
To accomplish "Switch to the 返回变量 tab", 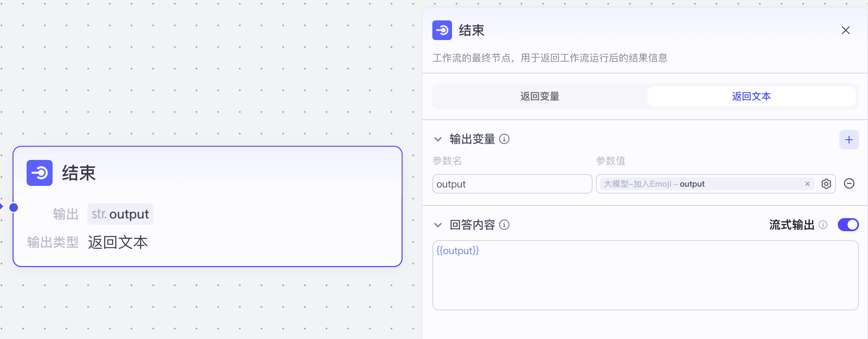I will pos(539,96).
